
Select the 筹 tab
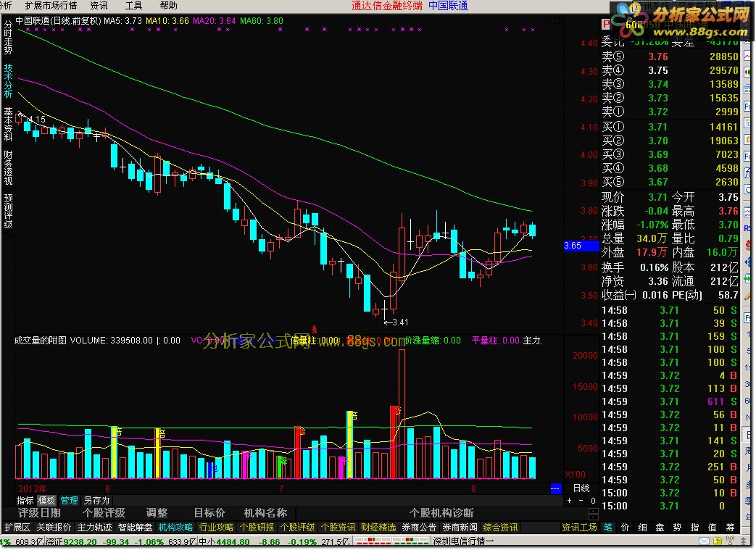point(730,528)
